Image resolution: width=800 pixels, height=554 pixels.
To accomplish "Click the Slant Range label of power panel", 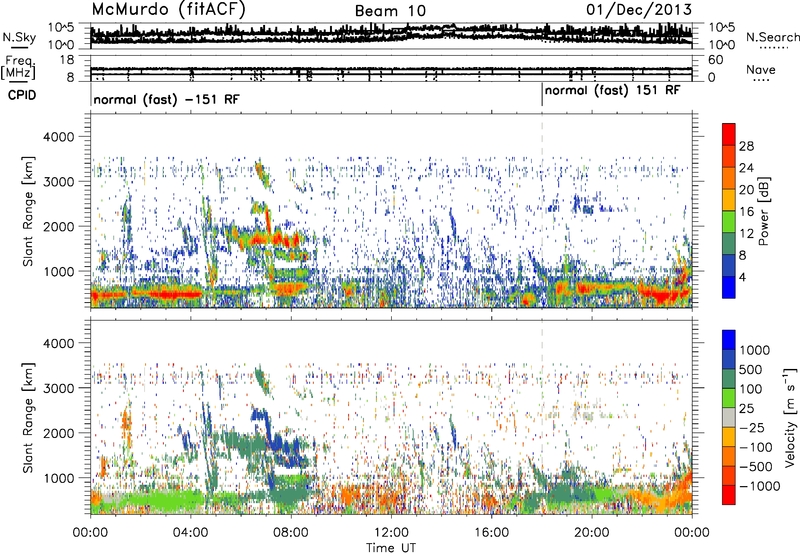I will 29,211.
